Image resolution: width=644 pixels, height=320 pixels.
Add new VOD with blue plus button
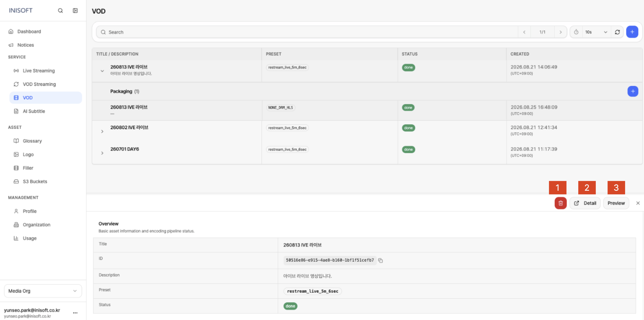(632, 32)
